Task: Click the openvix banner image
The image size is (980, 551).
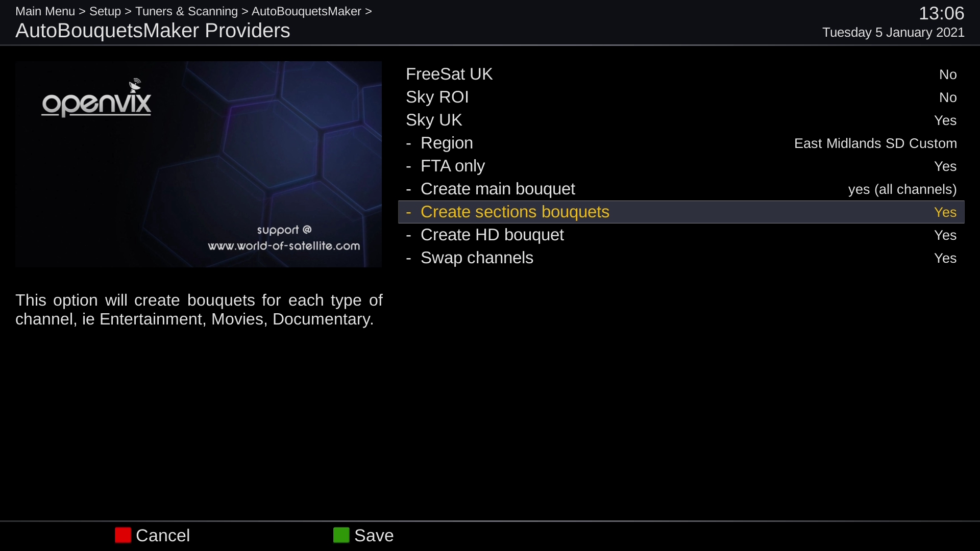Action: (199, 164)
